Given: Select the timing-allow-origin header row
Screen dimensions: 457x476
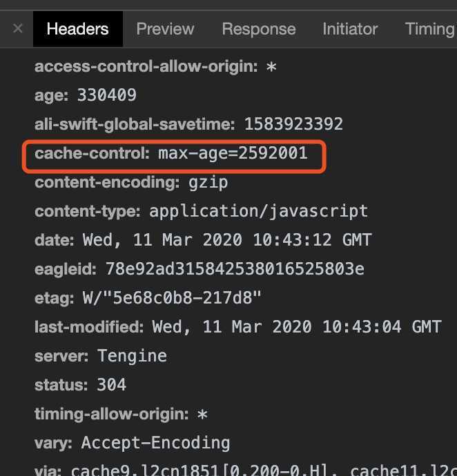Looking at the screenshot, I should tap(121, 414).
